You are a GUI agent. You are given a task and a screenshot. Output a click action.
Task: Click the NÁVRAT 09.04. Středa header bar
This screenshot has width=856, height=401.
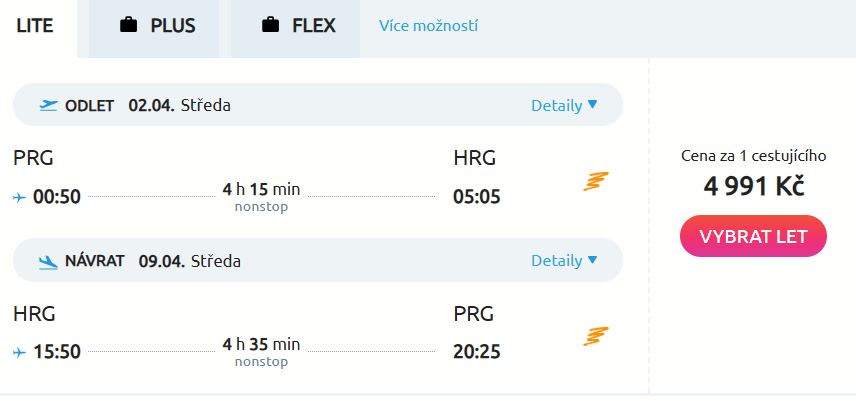tap(318, 260)
